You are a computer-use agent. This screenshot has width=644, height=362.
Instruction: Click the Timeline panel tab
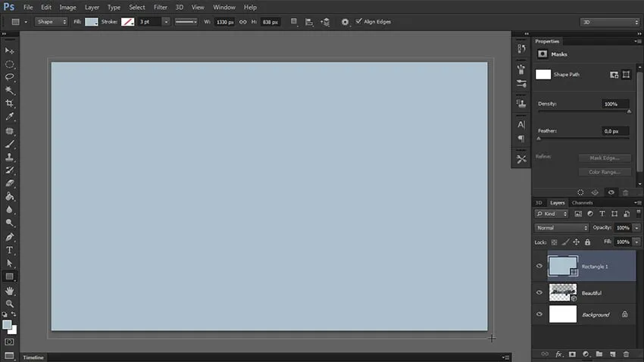33,357
